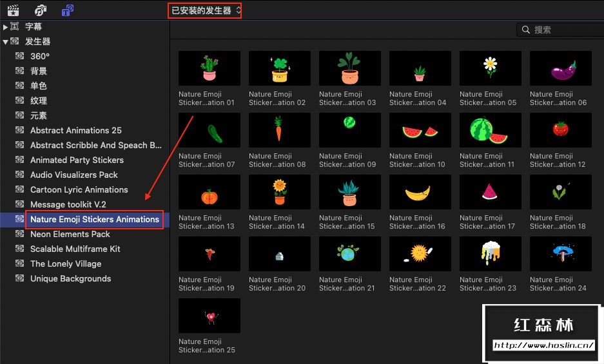Select the pumpkin sticker thumbnail 13

point(209,192)
